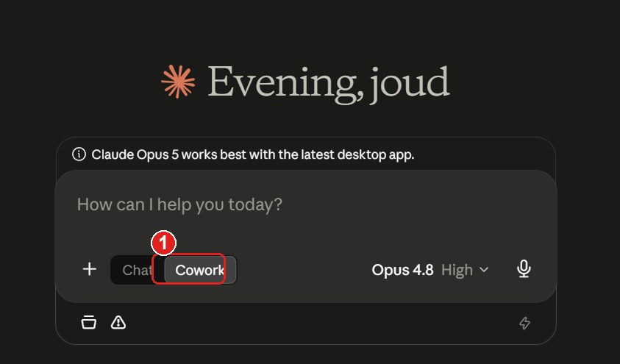Click the desktop app notice text
The image size is (620, 364).
point(253,154)
